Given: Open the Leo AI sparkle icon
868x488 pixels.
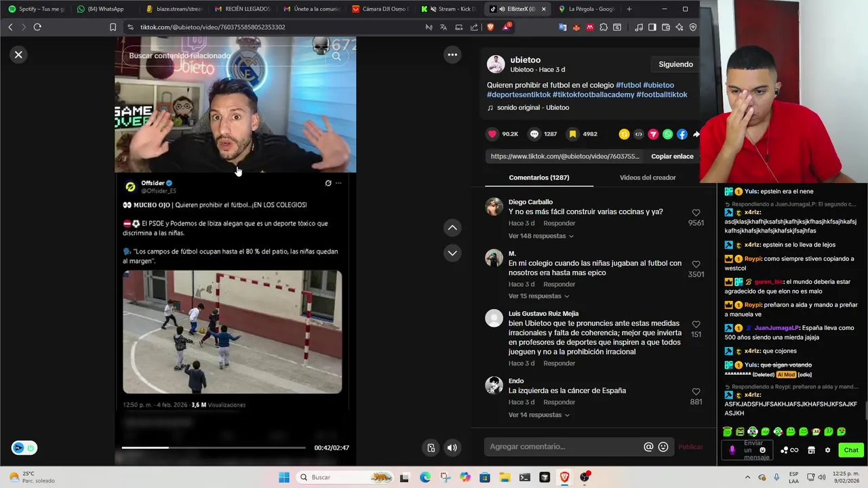Looking at the screenshot, I should 679,27.
